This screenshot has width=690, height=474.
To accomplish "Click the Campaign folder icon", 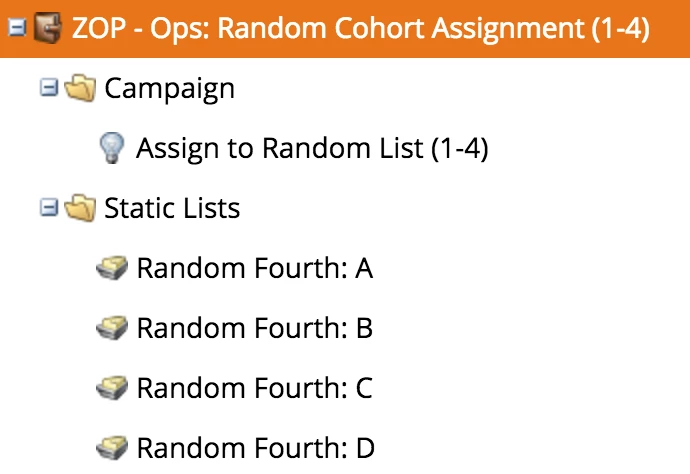I will coord(80,88).
